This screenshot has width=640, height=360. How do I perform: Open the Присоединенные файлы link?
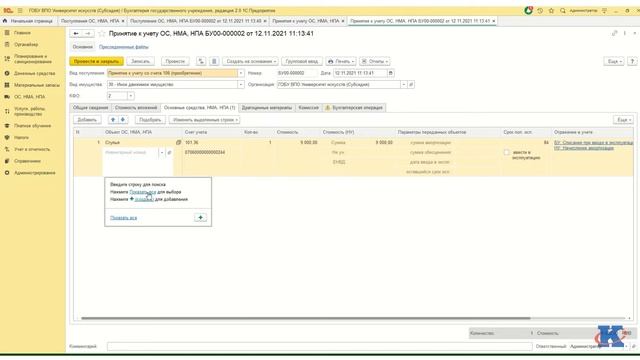tap(124, 47)
